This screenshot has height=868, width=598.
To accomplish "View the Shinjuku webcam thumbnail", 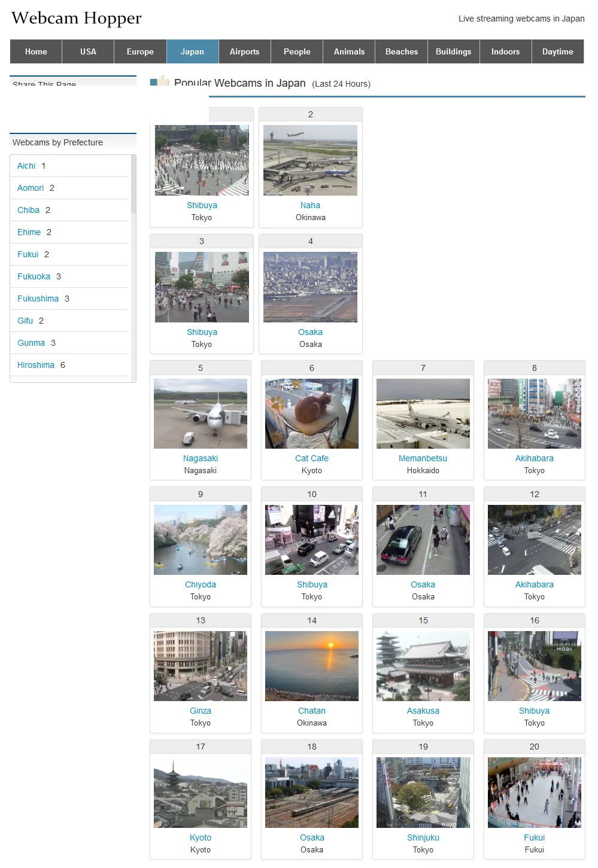I will pyautogui.click(x=423, y=793).
